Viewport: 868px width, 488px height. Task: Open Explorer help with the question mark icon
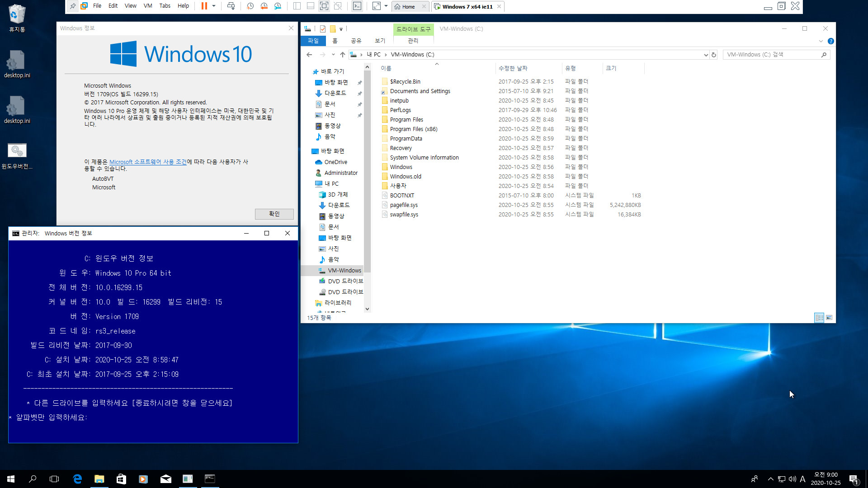tap(830, 41)
